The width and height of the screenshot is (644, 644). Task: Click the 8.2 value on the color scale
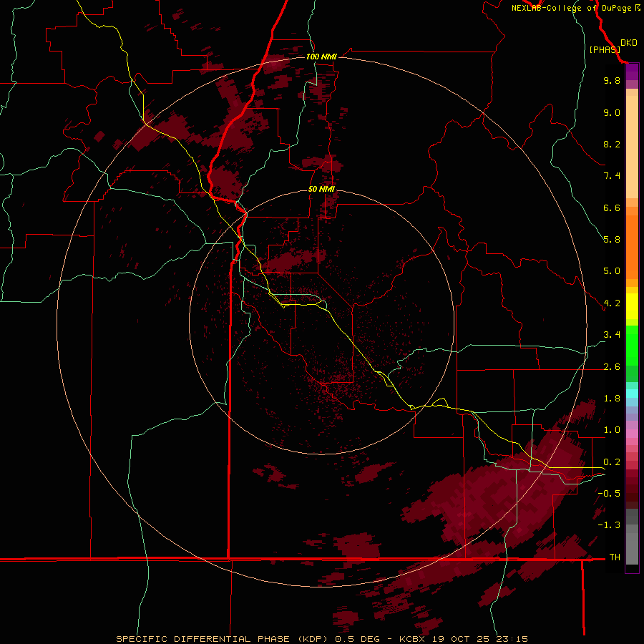612,144
